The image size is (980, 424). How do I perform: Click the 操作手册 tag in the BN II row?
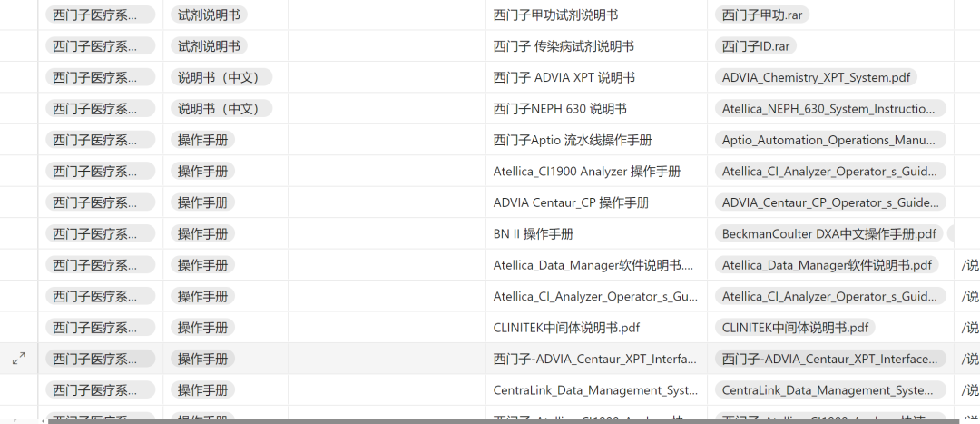[x=202, y=234]
